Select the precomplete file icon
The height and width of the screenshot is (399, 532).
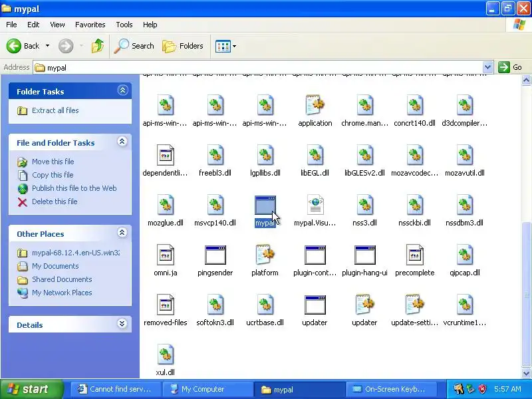[414, 255]
